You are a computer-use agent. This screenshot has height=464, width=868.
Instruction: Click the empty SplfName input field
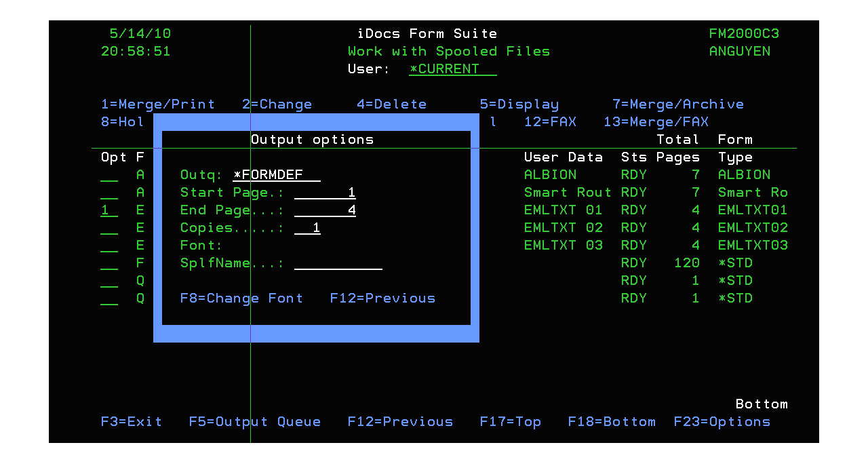point(338,263)
